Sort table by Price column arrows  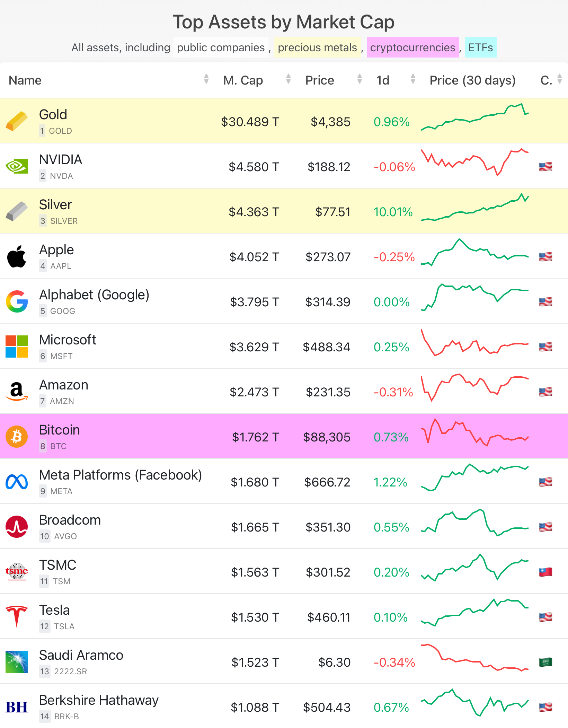click(x=360, y=79)
